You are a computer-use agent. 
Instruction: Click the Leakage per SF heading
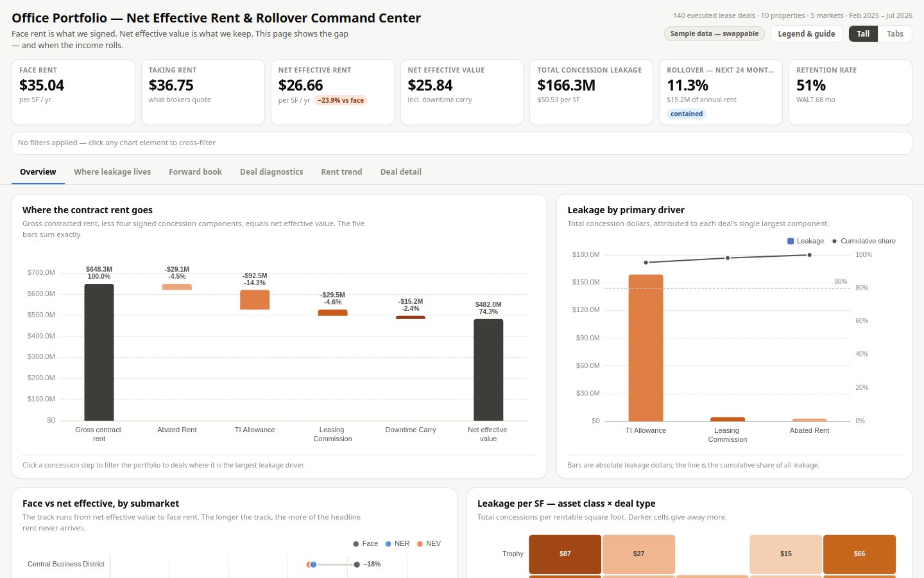(x=566, y=504)
